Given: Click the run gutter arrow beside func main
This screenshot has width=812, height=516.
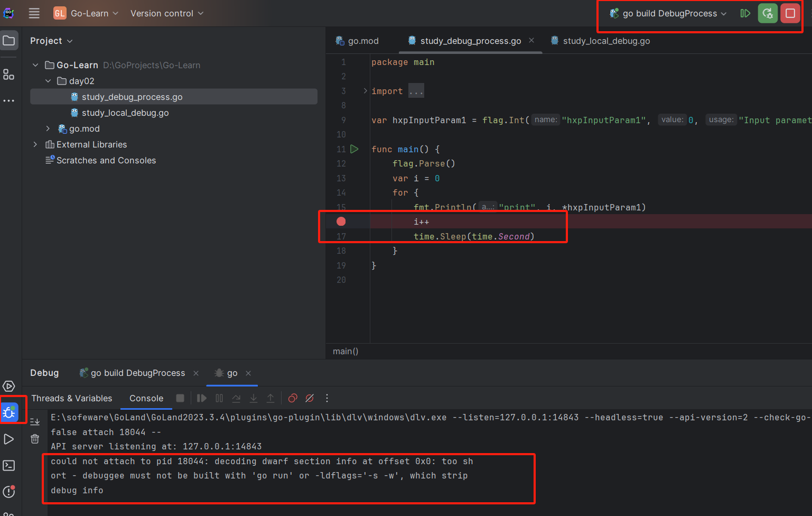Looking at the screenshot, I should click(x=354, y=149).
